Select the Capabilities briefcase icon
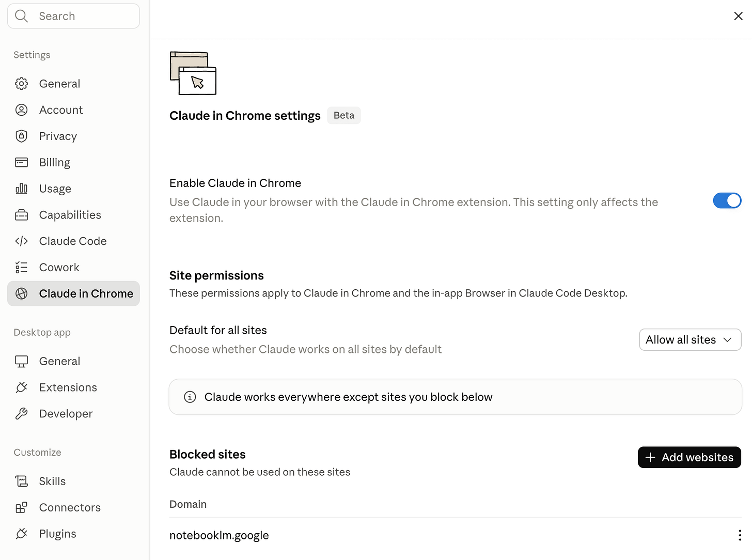This screenshot has width=752, height=560. (x=21, y=215)
